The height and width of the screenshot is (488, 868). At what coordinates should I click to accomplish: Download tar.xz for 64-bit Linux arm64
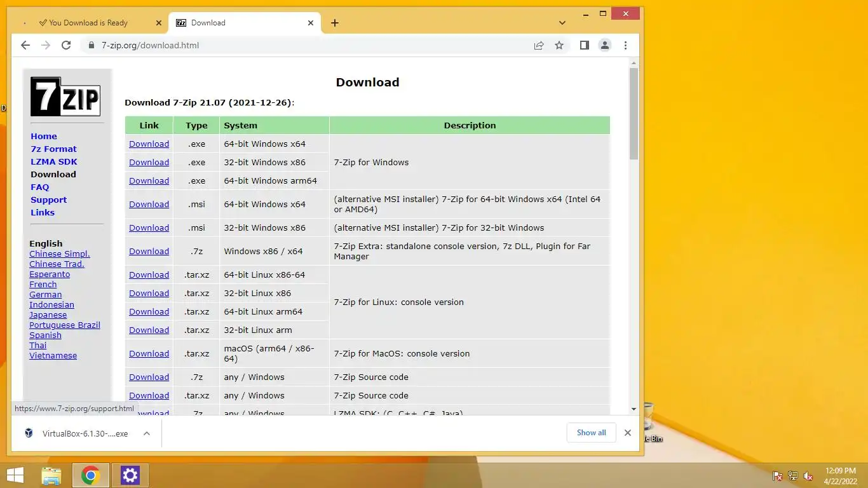(149, 311)
